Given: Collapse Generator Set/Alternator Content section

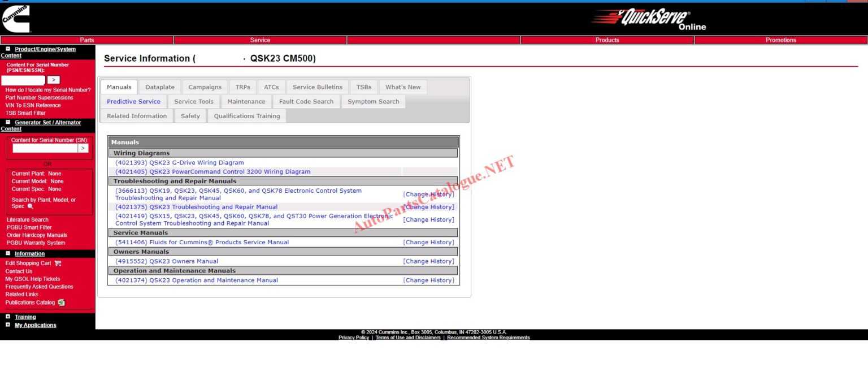Looking at the screenshot, I should pyautogui.click(x=8, y=123).
